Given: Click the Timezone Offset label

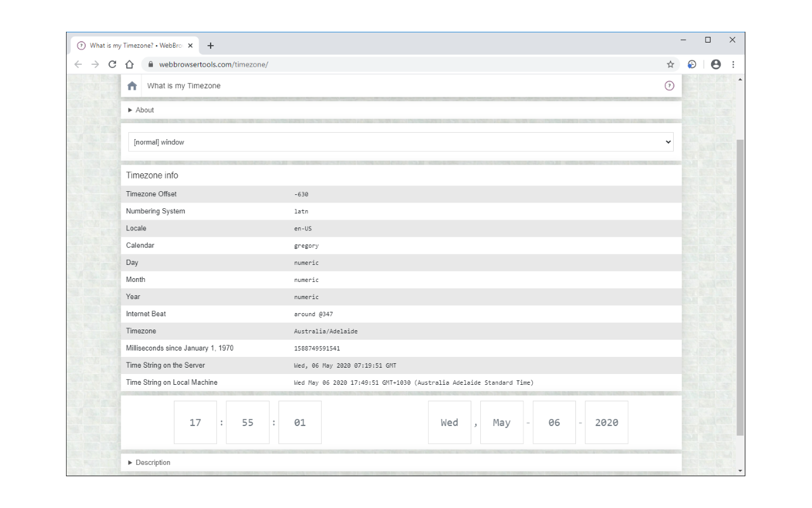Looking at the screenshot, I should (x=152, y=194).
